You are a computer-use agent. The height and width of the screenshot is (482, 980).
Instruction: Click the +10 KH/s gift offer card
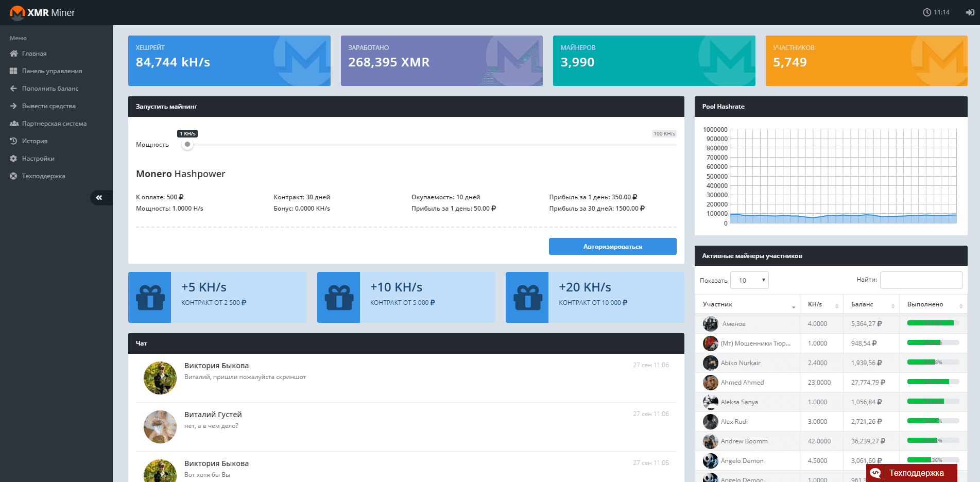click(x=406, y=297)
